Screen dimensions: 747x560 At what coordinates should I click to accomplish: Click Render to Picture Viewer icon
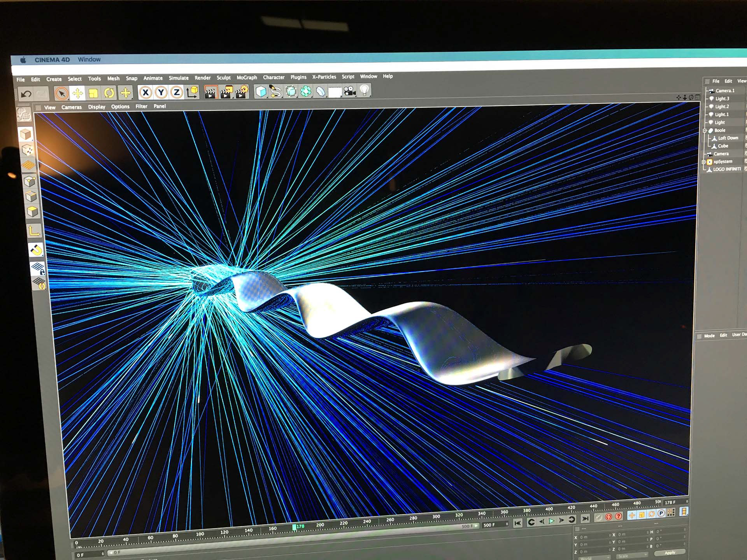tap(226, 92)
